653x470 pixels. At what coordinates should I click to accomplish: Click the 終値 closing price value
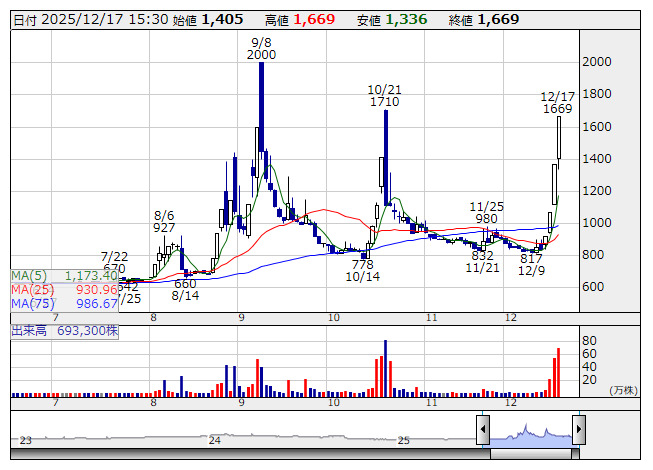pos(498,19)
